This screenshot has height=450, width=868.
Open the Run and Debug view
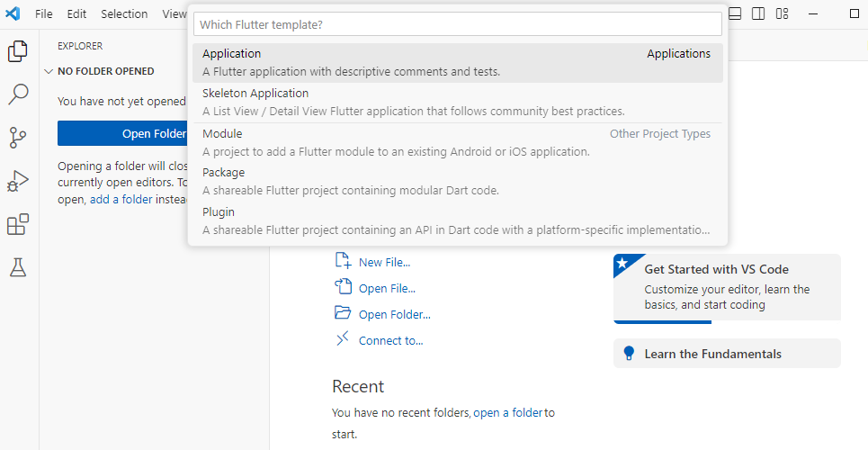(18, 181)
